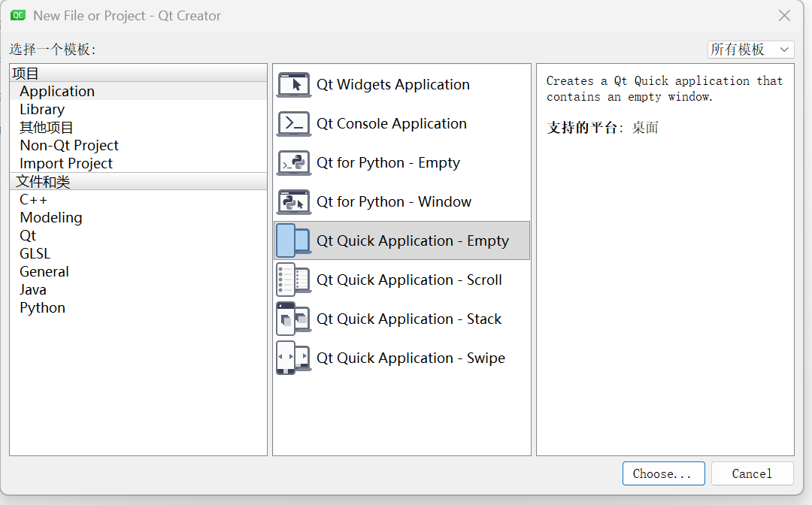Select the Non-Qt Project category
Screen dimensions: 812x505
click(138, 145)
